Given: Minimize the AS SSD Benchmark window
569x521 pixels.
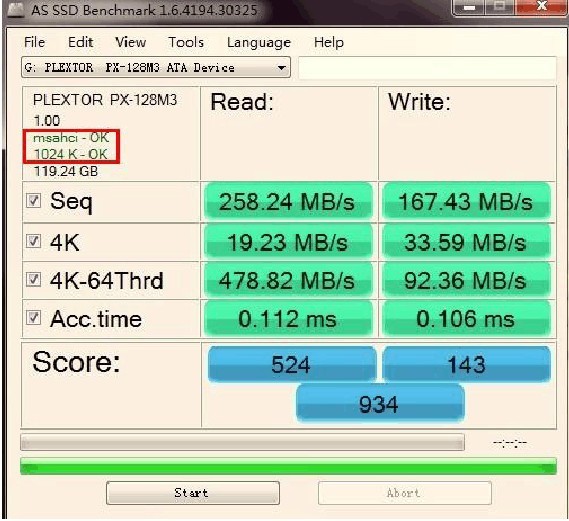Looking at the screenshot, I should [x=469, y=7].
